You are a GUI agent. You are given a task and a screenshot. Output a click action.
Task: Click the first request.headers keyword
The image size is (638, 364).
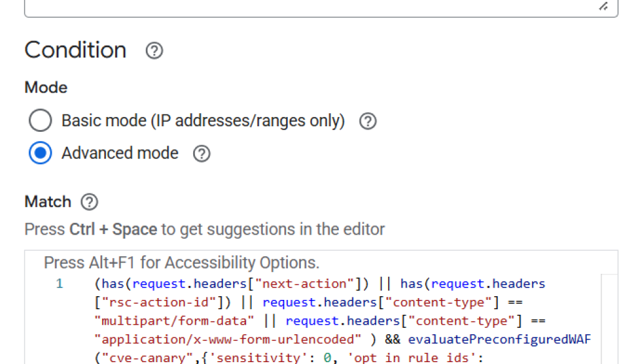pyautogui.click(x=189, y=283)
